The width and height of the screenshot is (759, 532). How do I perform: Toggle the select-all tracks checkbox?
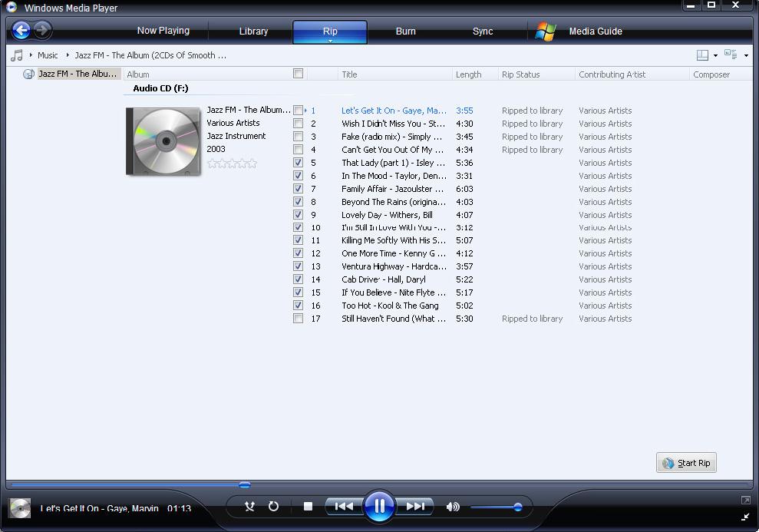[299, 74]
